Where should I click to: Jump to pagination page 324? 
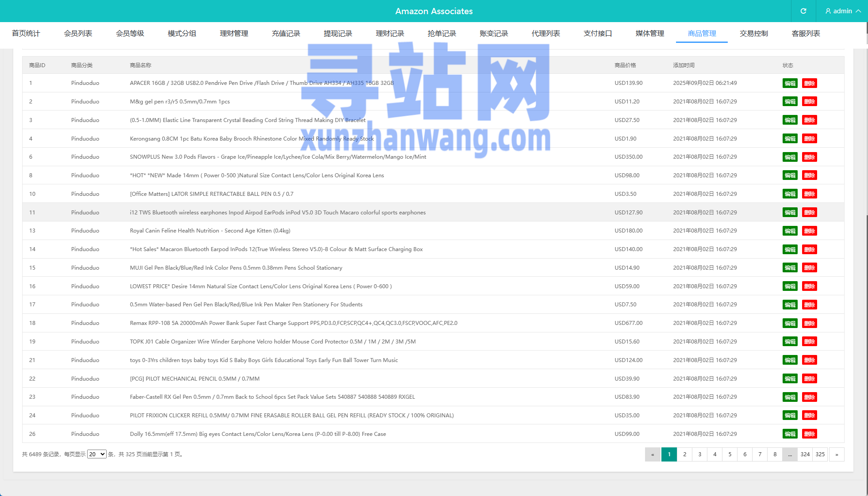pyautogui.click(x=805, y=454)
